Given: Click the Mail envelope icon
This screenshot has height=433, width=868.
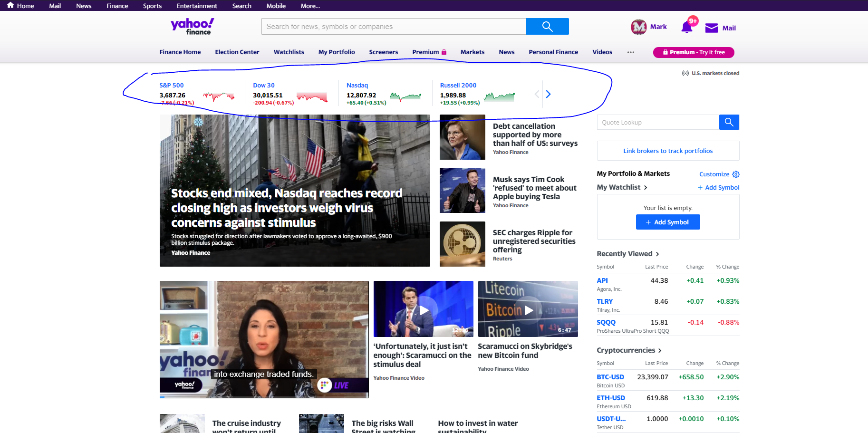Looking at the screenshot, I should (712, 28).
